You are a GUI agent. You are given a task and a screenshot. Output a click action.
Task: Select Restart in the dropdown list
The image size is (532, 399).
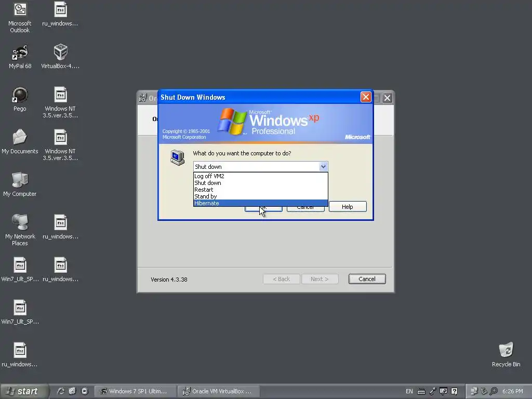point(261,190)
